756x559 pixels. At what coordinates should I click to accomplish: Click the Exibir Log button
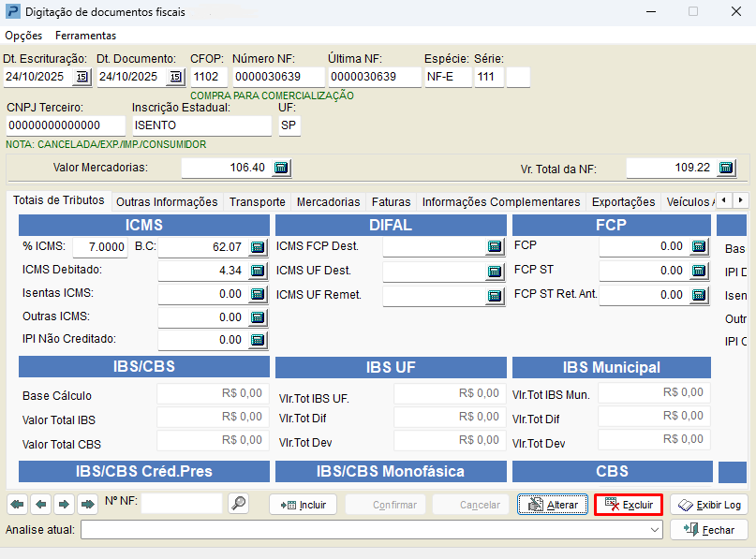(709, 505)
